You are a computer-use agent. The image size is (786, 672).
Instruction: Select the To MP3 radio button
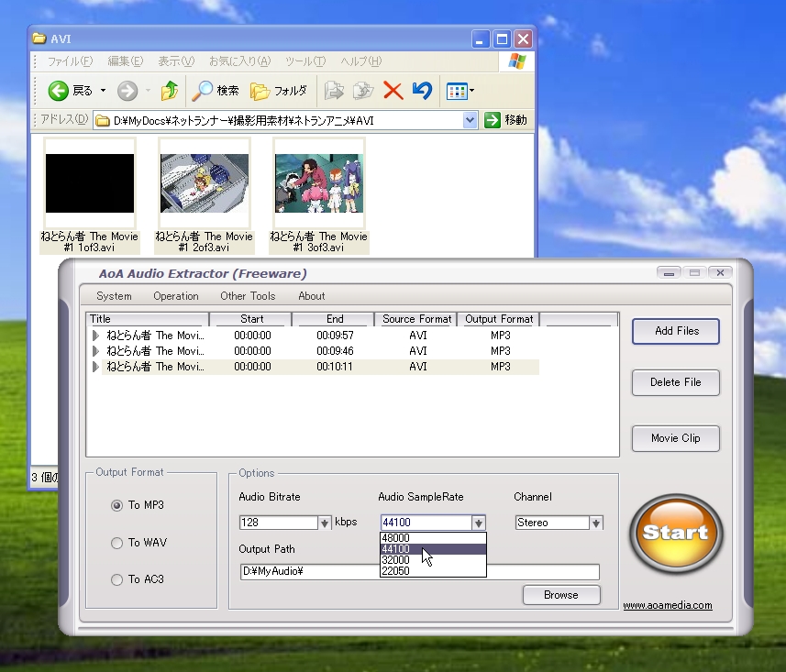coord(116,505)
